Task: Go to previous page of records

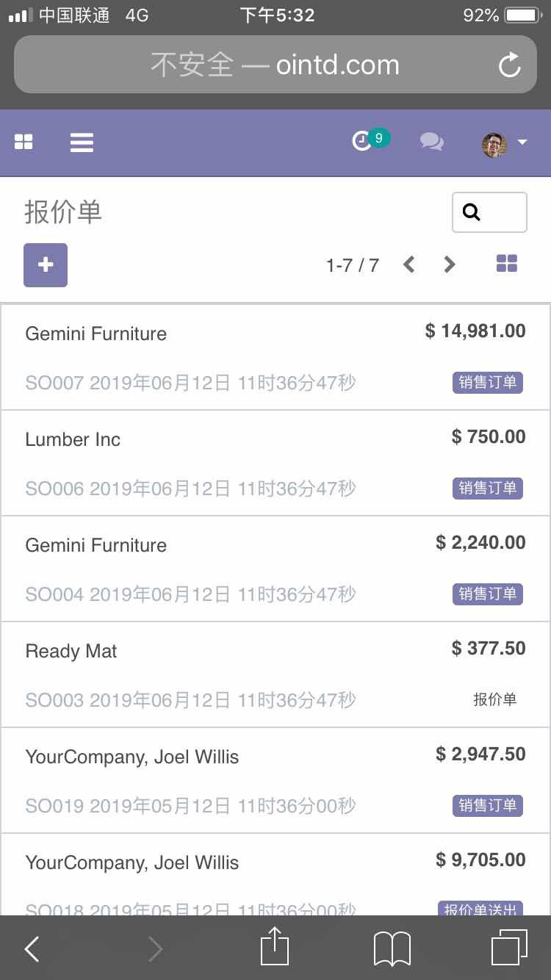Action: [x=409, y=264]
